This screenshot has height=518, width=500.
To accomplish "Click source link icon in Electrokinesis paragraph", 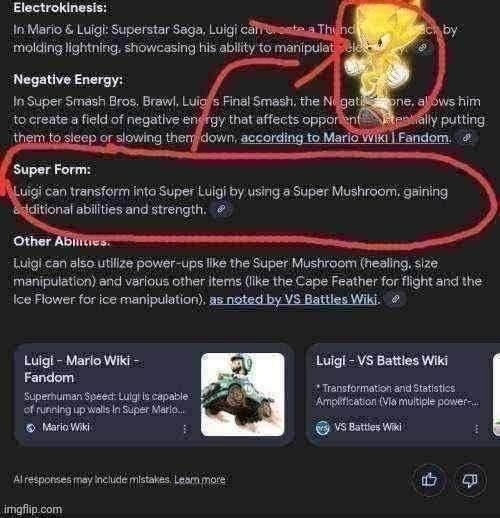I will click(423, 48).
